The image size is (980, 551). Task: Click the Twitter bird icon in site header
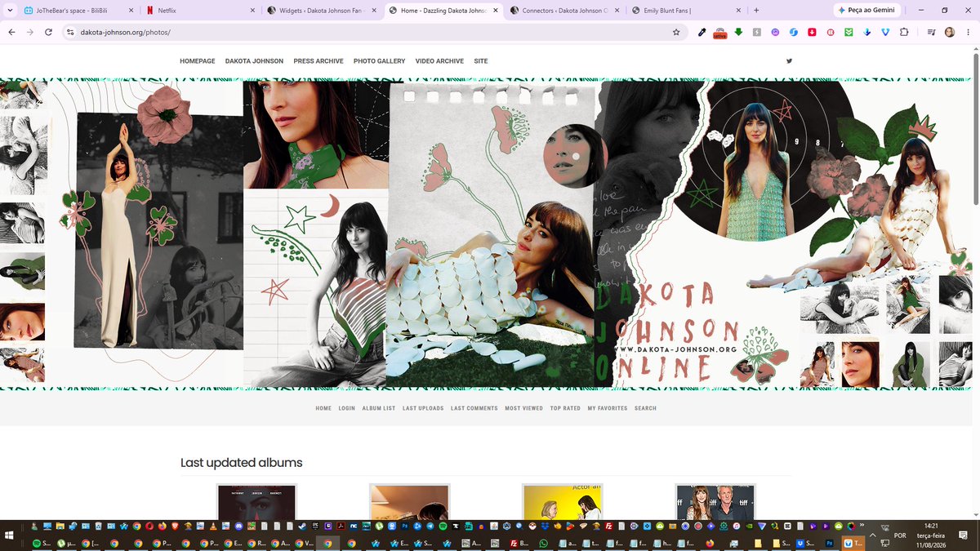pyautogui.click(x=789, y=61)
